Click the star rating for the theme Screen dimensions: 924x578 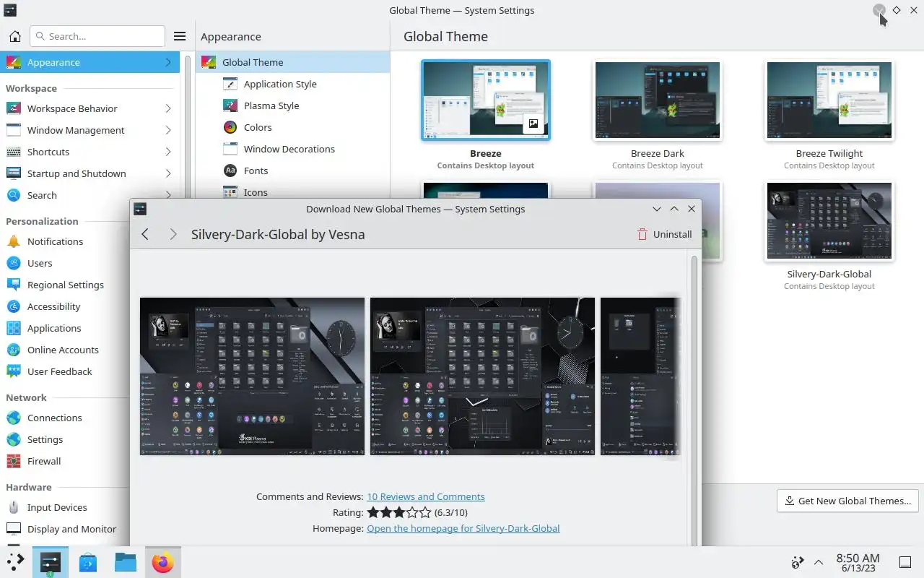pyautogui.click(x=399, y=512)
